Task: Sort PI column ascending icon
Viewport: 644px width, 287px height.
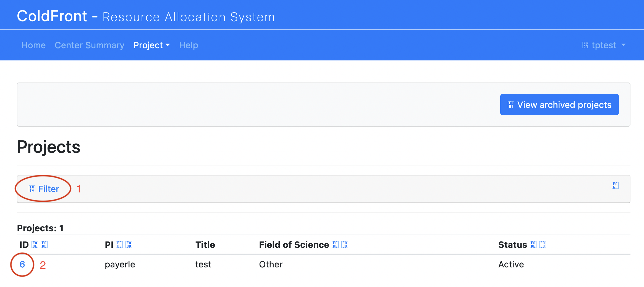Action: click(119, 245)
